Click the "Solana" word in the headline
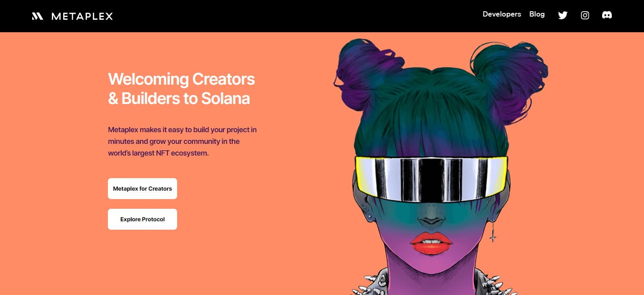This screenshot has height=295, width=644. 225,98
